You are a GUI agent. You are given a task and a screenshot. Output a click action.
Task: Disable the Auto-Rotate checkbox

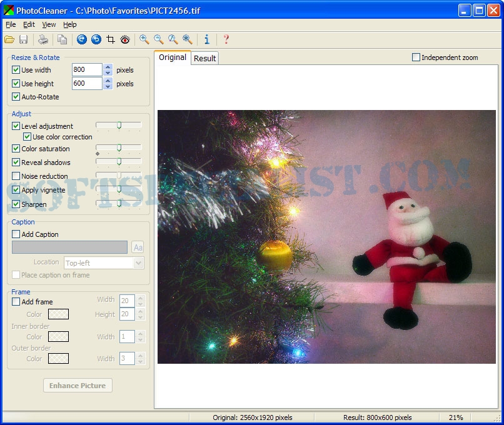pyautogui.click(x=16, y=97)
